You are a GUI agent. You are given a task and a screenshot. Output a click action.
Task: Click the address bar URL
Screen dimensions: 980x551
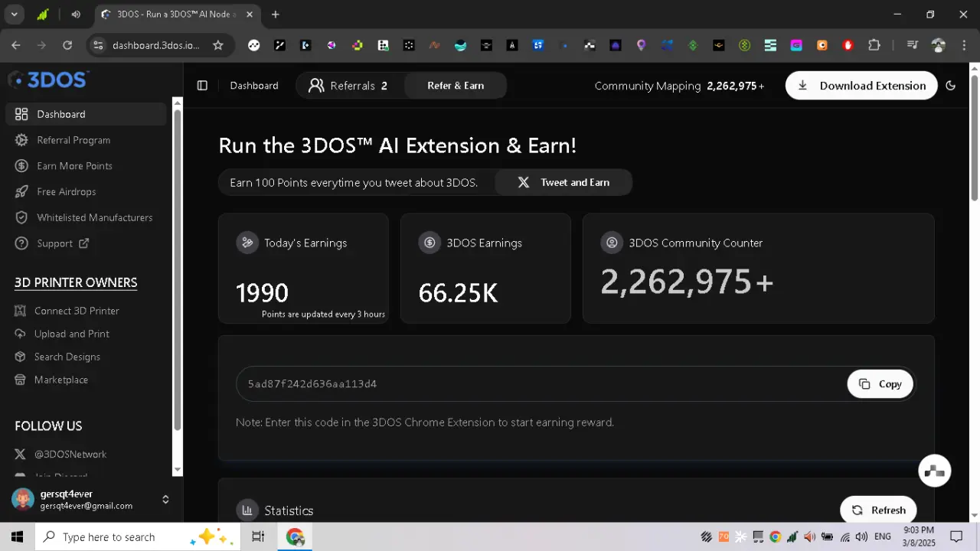(156, 45)
